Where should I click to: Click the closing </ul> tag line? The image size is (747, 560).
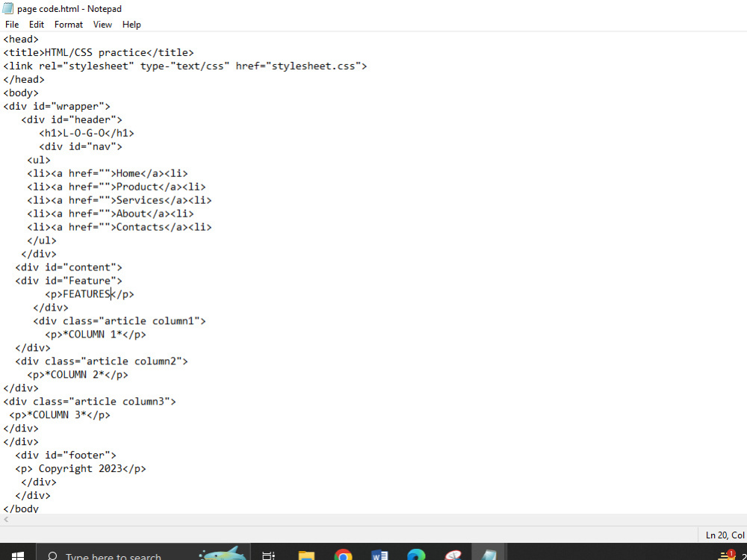click(42, 240)
